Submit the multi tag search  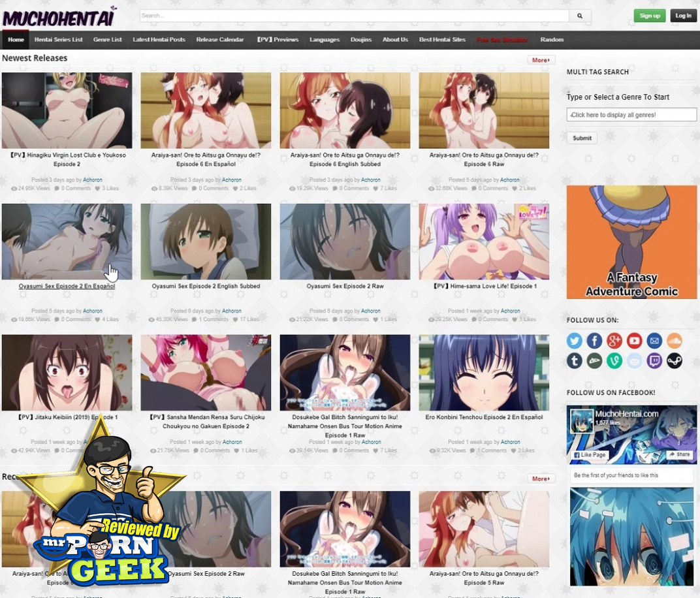(x=582, y=138)
